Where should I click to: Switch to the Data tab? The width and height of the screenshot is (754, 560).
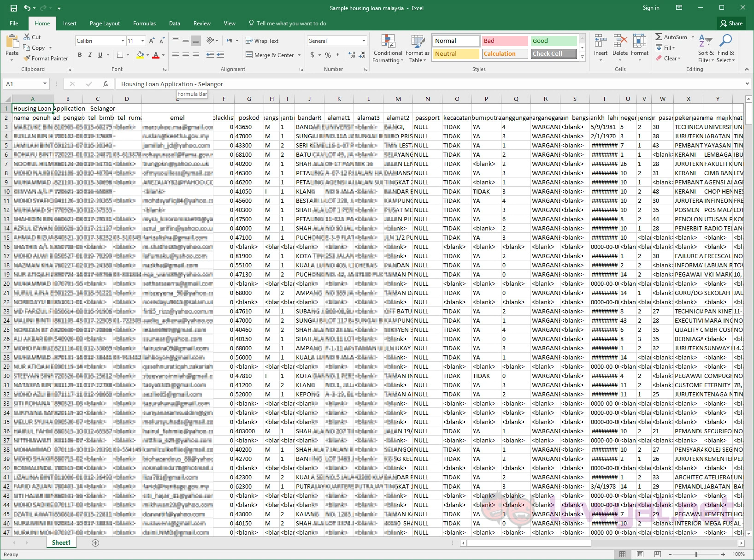175,24
